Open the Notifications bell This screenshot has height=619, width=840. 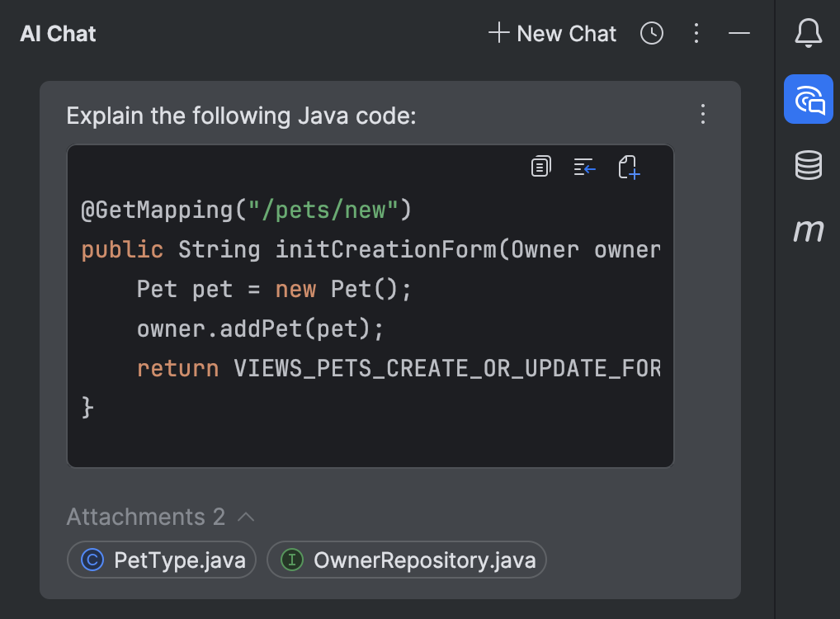tap(808, 33)
